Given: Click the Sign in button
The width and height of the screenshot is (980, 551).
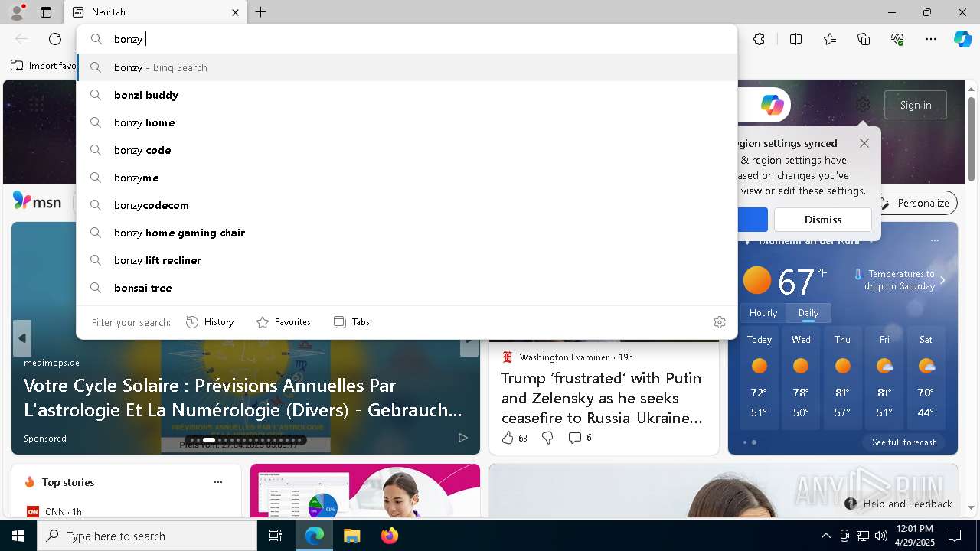Looking at the screenshot, I should pyautogui.click(x=916, y=105).
